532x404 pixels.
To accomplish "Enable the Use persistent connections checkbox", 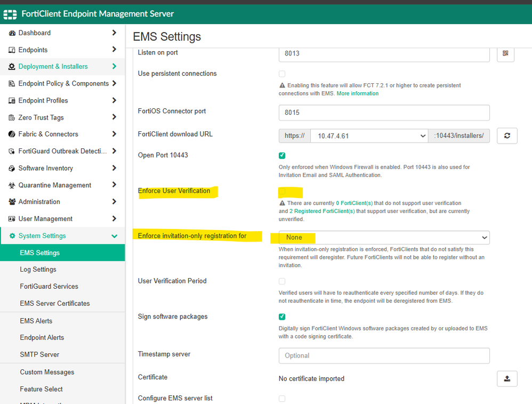I will tap(282, 74).
